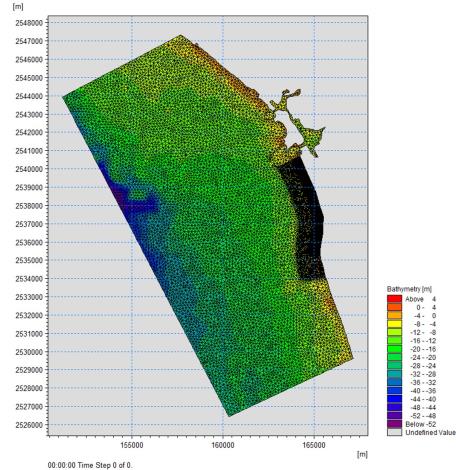
Task: Click the red 'Above 4' legend swatch
Action: point(394,299)
